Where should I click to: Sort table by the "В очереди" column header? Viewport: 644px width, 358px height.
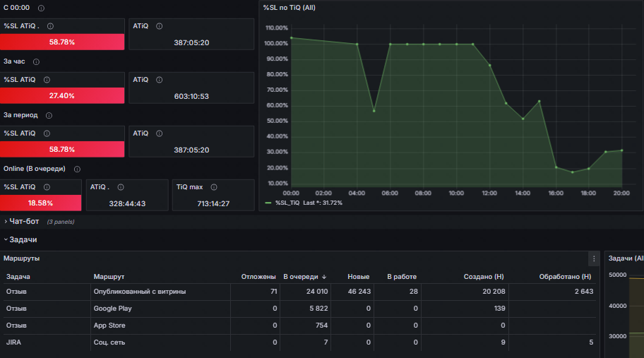pos(301,277)
